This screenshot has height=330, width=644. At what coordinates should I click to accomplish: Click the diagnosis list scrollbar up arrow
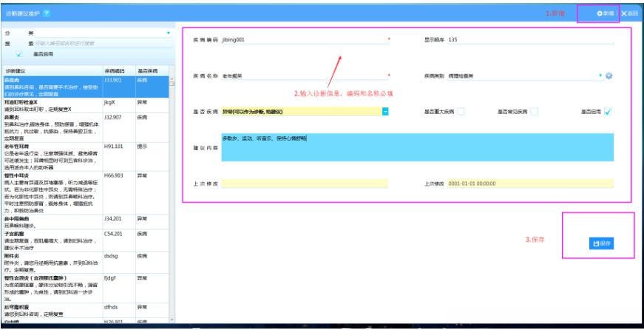pyautogui.click(x=172, y=78)
